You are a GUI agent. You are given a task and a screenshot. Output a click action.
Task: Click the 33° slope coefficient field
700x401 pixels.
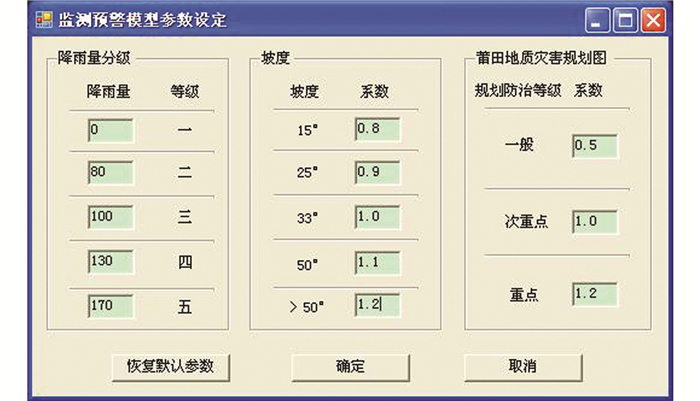pos(377,217)
